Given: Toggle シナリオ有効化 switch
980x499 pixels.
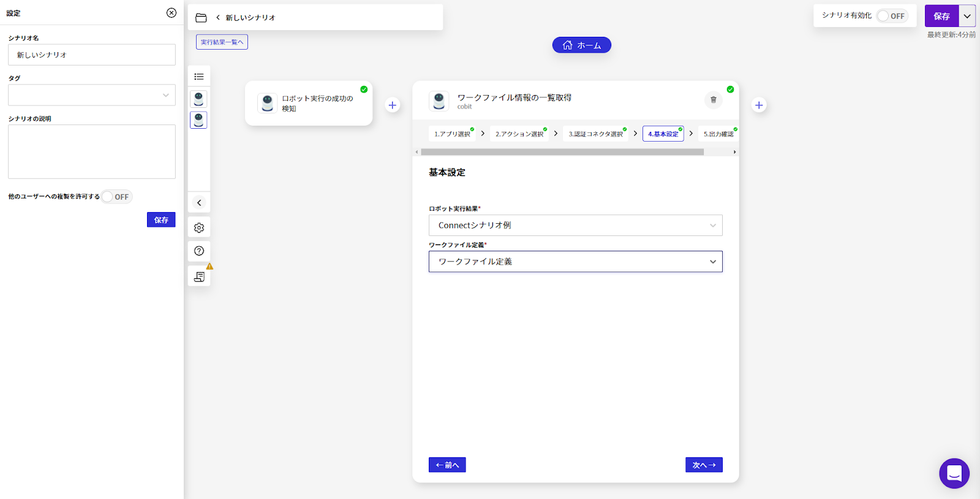Looking at the screenshot, I should tap(892, 16).
